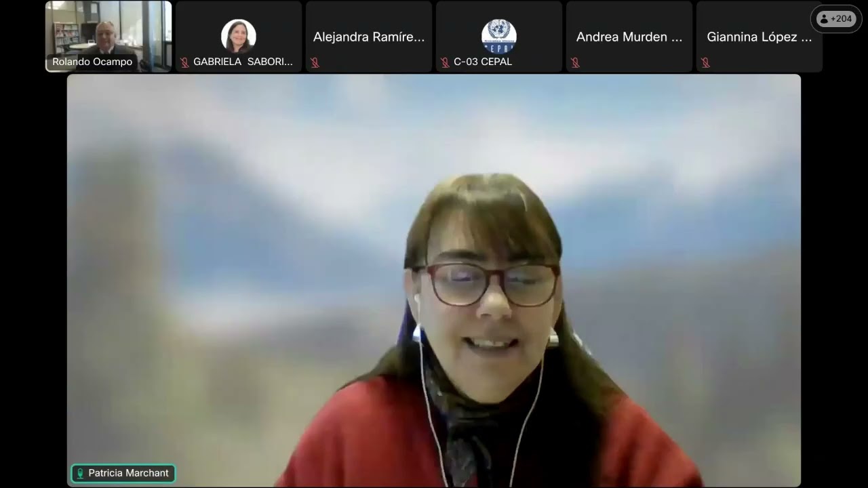Click the muted microphone icon for Gabriela Sabori
The height and width of the screenshot is (488, 868).
click(184, 62)
